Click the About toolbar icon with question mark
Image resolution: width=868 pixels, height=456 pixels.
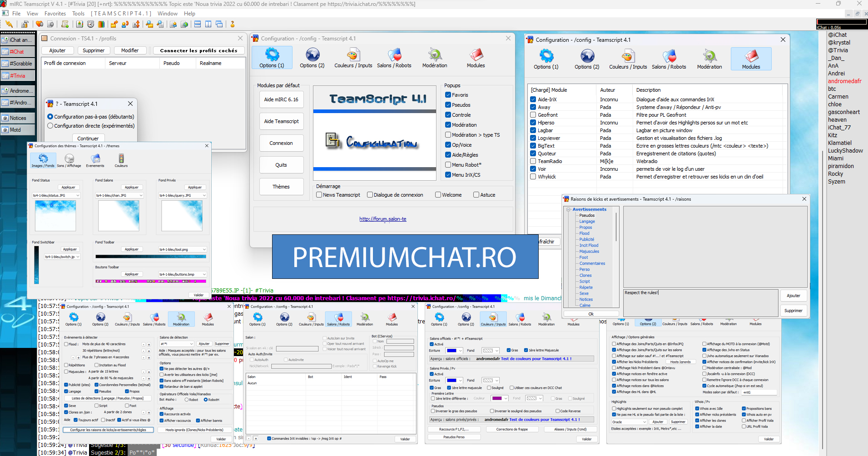pos(233,24)
